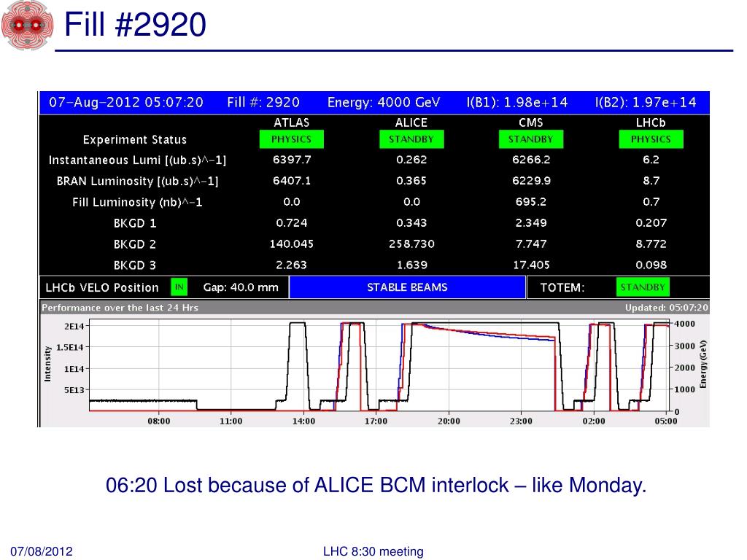
Task: Click 'Energy: 4000 GeV' text
Action: 384,102
